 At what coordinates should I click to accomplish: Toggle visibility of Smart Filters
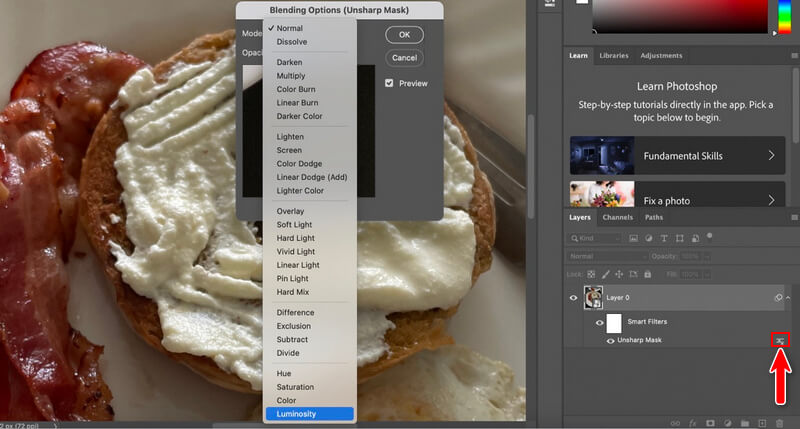[600, 322]
